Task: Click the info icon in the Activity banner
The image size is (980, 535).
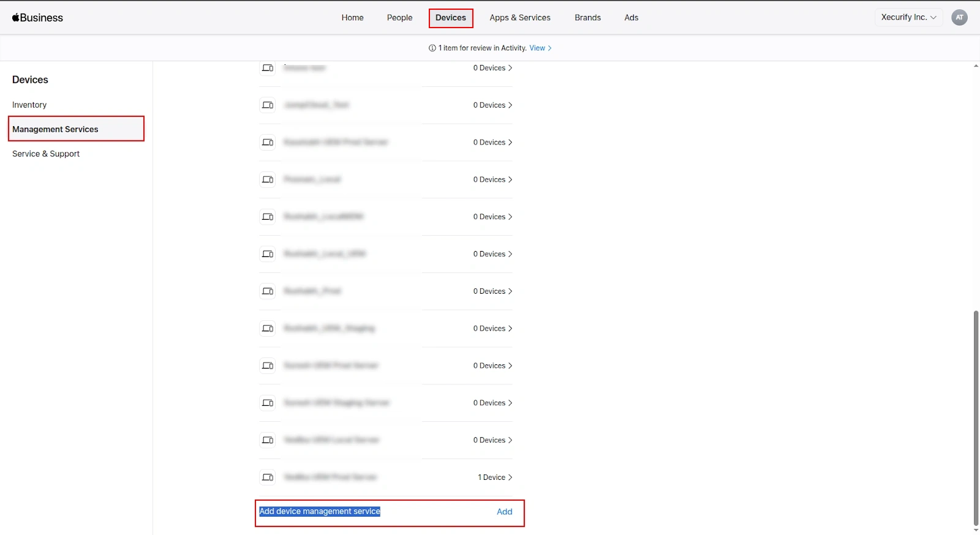Action: (x=432, y=48)
